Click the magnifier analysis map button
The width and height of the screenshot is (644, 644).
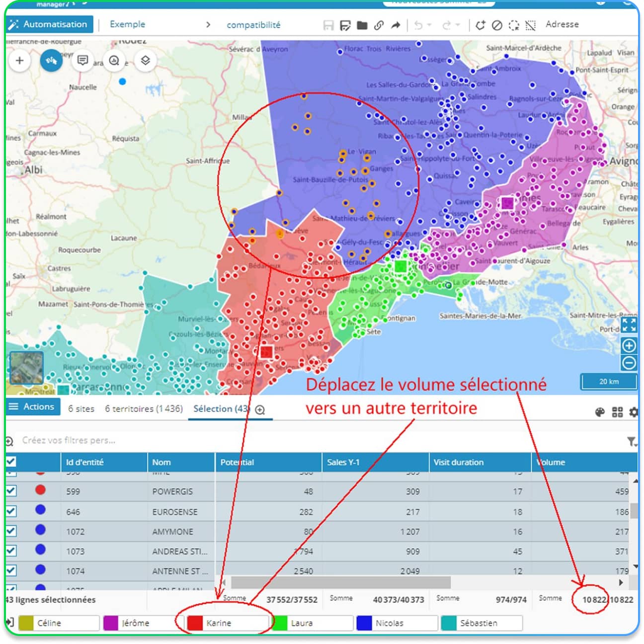tap(114, 61)
